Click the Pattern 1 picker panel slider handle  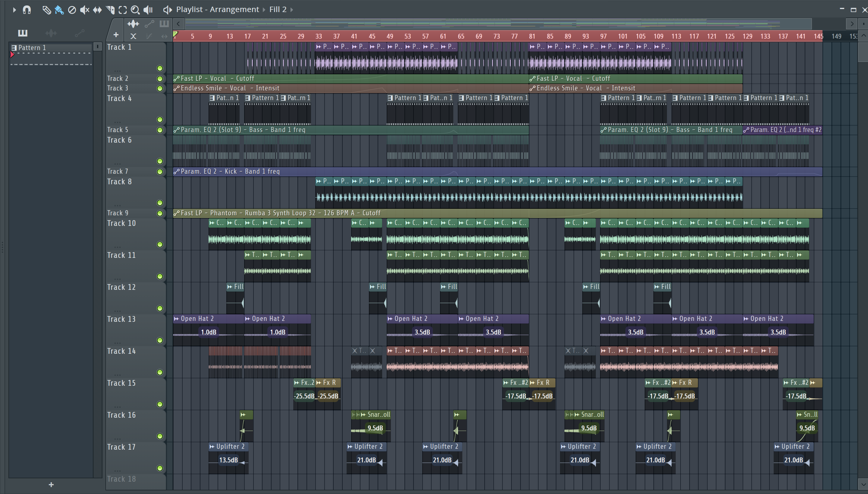point(97,46)
